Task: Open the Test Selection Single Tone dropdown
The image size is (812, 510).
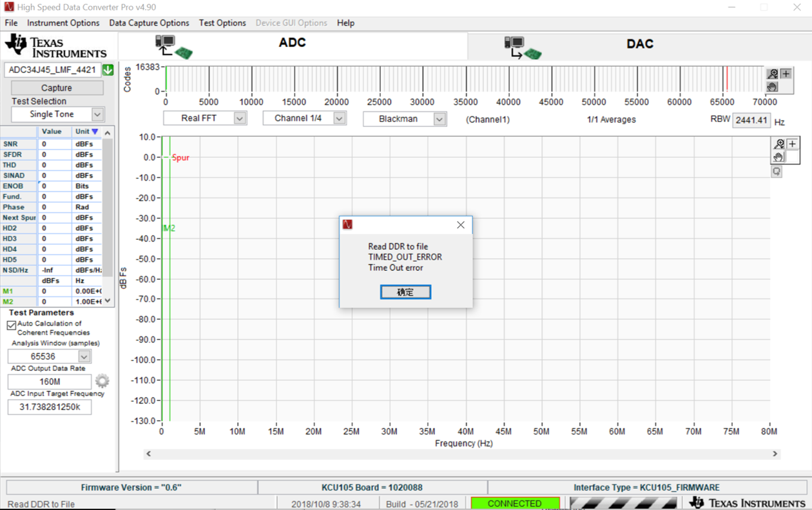Action: (97, 115)
